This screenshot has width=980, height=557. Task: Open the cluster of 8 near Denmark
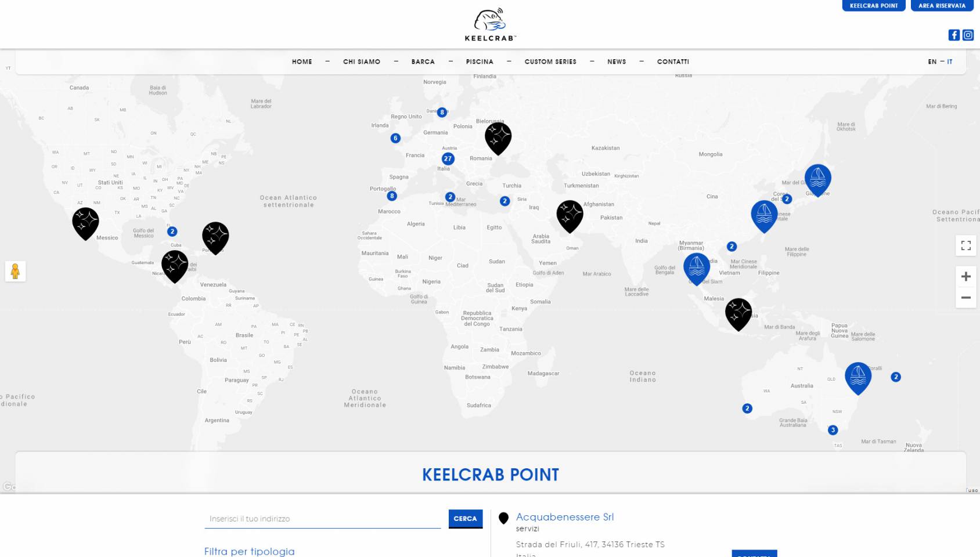point(442,112)
